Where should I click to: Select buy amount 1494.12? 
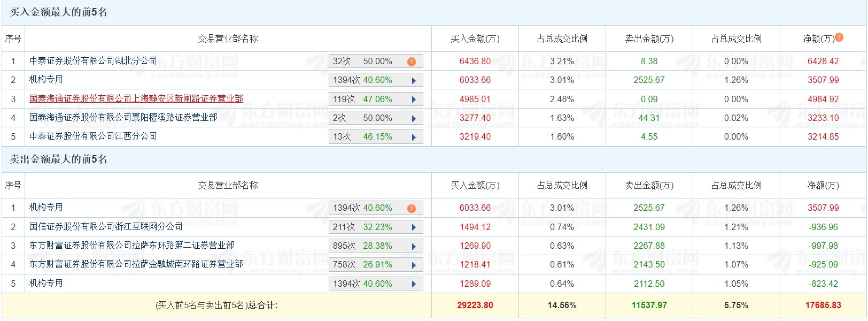coord(475,227)
